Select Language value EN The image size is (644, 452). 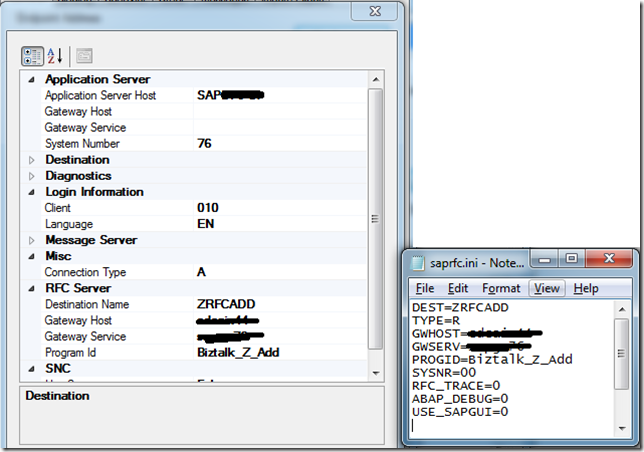click(280, 224)
